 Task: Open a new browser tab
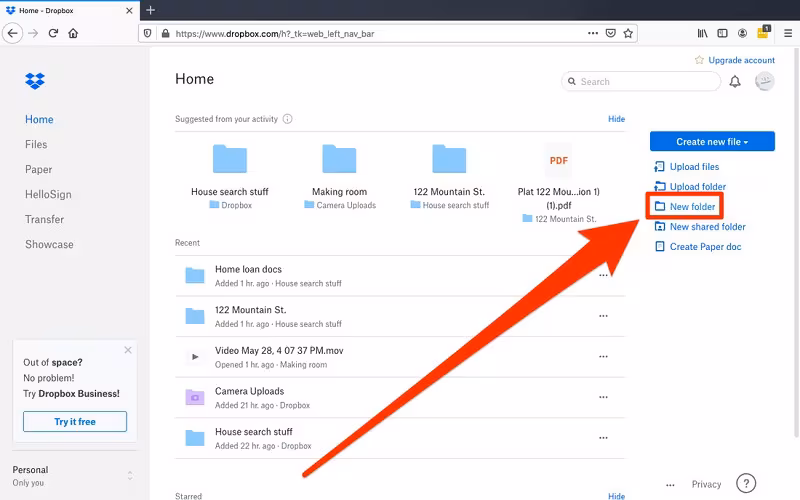151,10
